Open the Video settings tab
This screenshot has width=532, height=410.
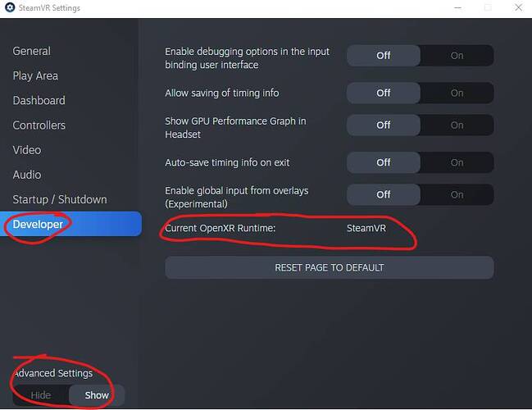tap(27, 150)
